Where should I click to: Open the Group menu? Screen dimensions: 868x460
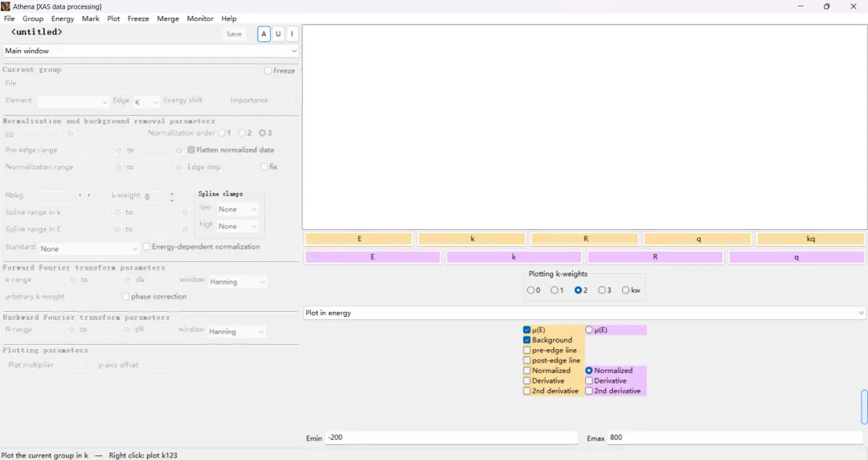coord(33,18)
